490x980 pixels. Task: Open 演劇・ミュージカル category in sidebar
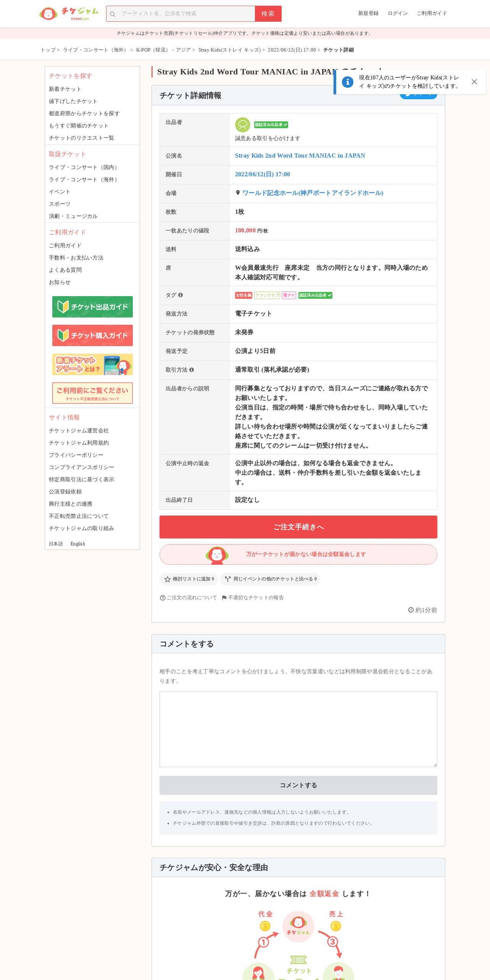73,216
